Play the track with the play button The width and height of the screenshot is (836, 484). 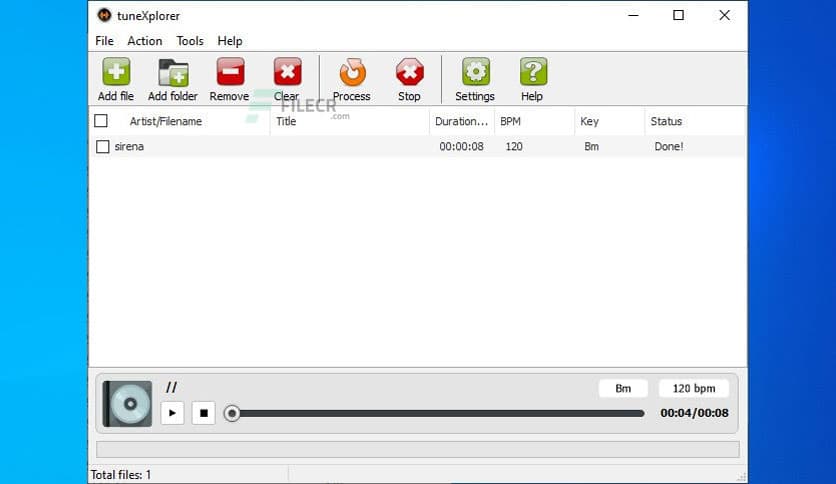(x=172, y=413)
